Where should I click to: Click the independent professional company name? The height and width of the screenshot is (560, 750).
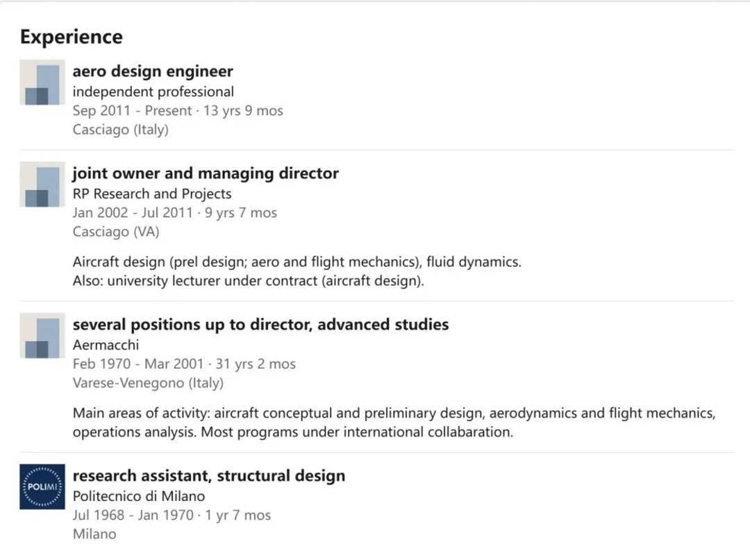point(153,92)
